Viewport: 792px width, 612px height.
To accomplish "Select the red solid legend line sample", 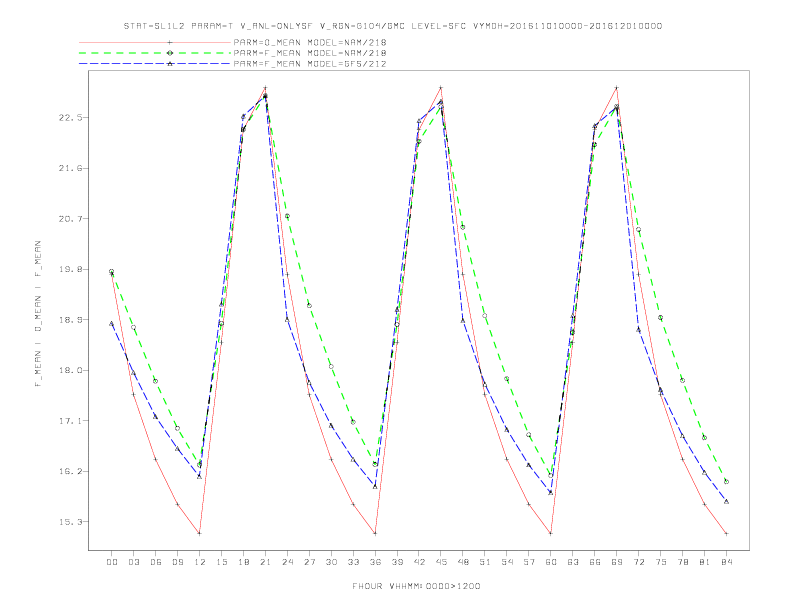I will [155, 42].
